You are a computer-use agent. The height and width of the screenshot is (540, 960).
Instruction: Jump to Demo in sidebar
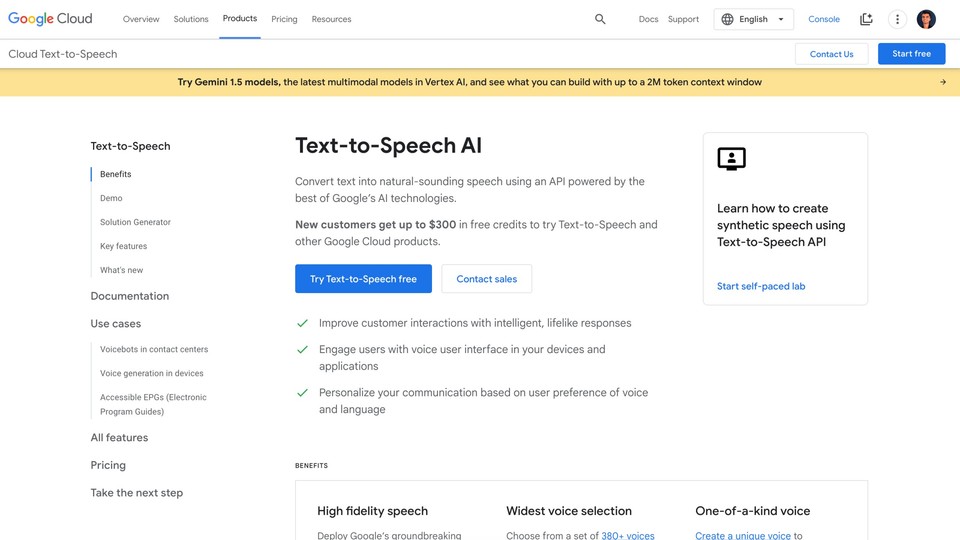[x=111, y=198]
